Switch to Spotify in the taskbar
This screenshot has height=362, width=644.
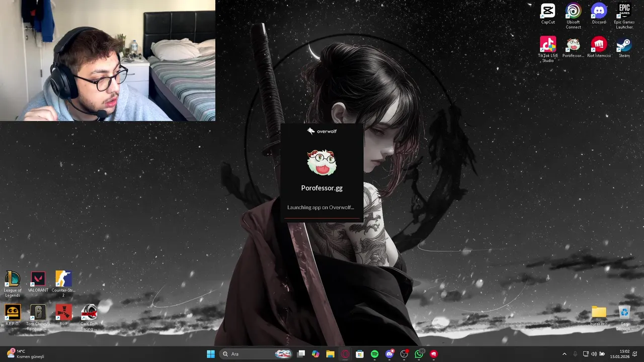374,354
